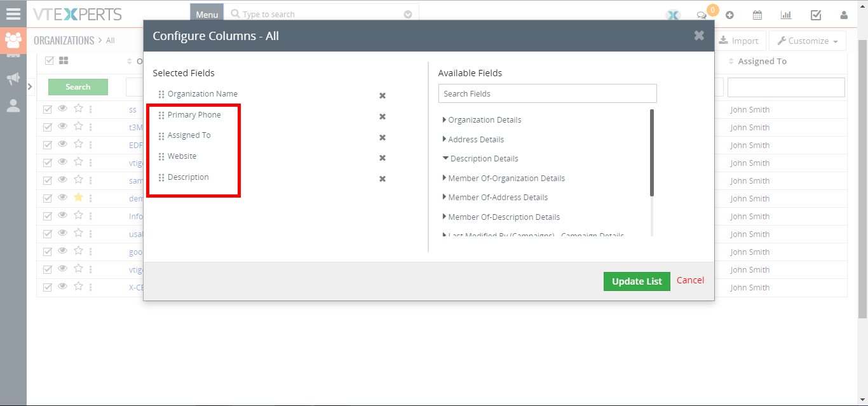
Task: Toggle the checkbox on the sam row
Action: click(48, 180)
